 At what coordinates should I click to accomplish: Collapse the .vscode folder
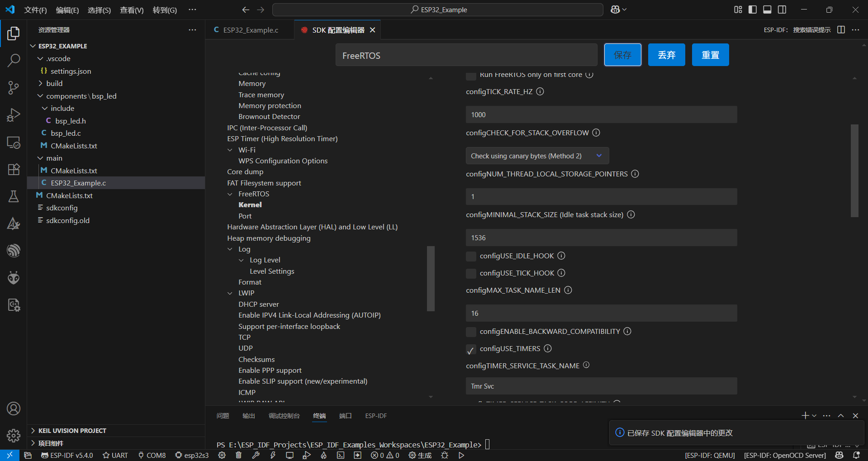[x=40, y=58]
